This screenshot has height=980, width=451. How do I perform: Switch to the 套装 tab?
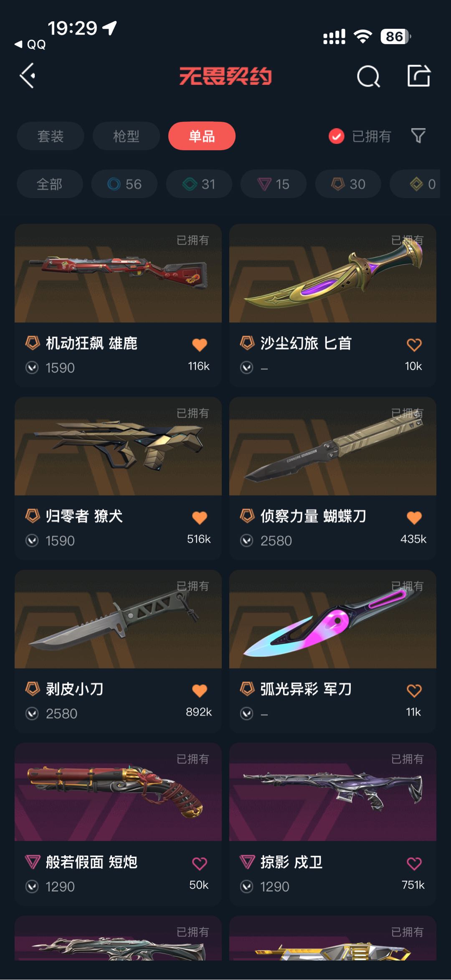click(51, 136)
